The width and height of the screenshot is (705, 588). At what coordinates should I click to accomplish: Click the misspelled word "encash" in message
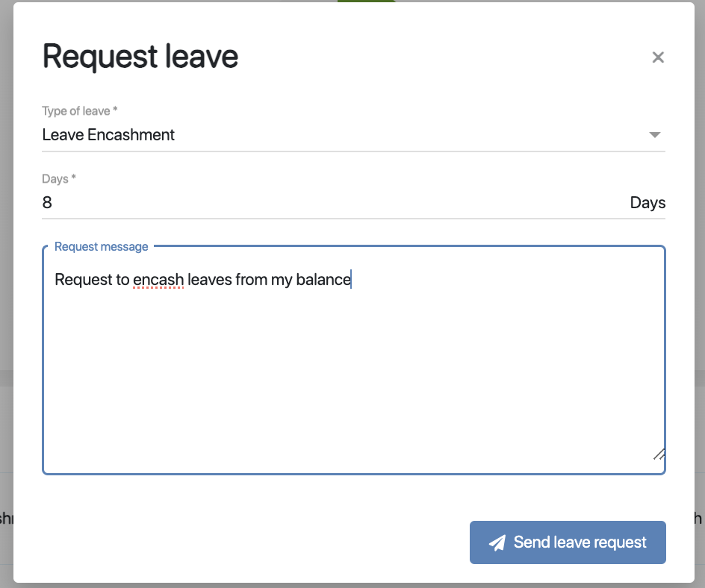coord(158,280)
